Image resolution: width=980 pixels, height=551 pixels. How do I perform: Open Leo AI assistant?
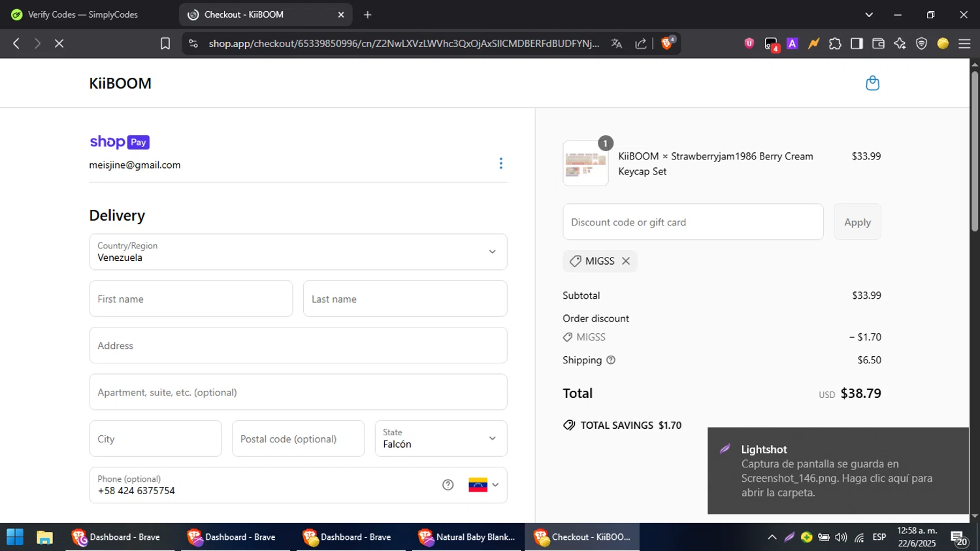pyautogui.click(x=900, y=43)
